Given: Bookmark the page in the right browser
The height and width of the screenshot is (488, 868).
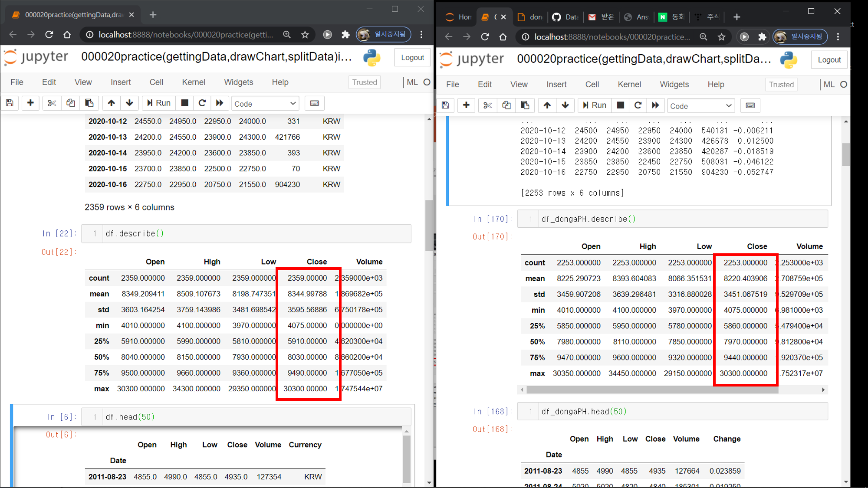Looking at the screenshot, I should click(x=721, y=37).
